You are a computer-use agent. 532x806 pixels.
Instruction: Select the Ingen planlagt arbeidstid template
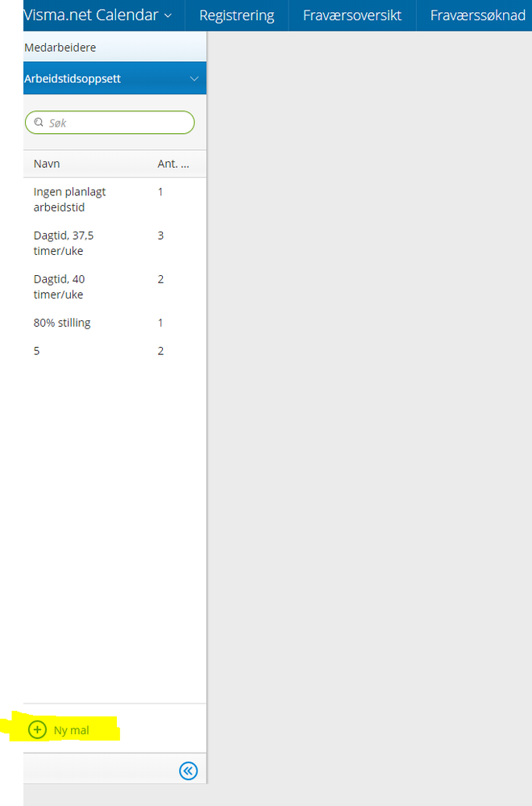(69, 199)
